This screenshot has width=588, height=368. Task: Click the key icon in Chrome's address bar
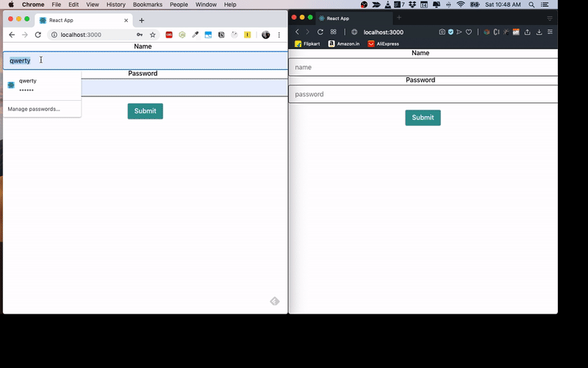click(140, 35)
